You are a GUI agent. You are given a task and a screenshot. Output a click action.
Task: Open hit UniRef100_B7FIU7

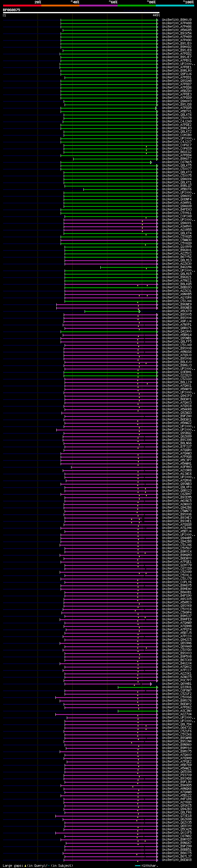(x=177, y=446)
